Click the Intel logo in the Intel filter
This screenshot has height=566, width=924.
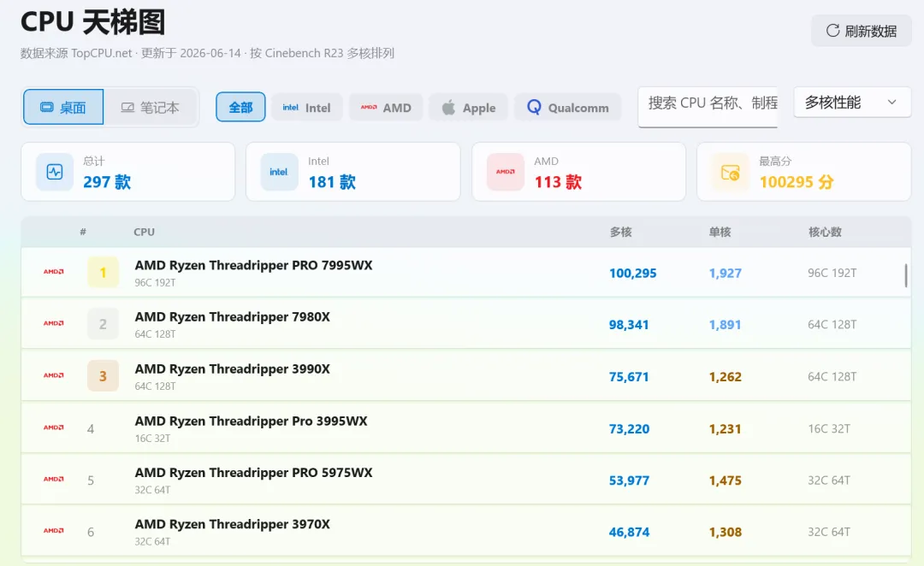pos(291,107)
